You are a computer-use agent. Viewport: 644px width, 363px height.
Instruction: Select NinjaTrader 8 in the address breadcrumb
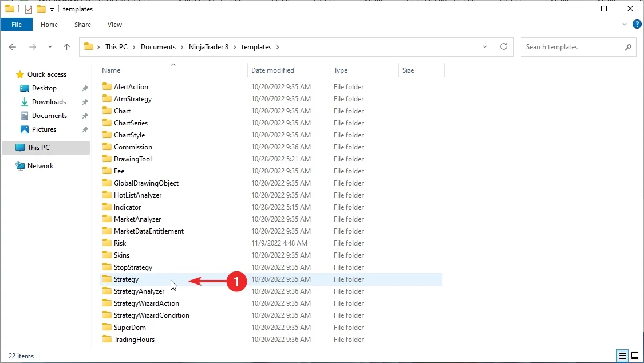point(208,47)
